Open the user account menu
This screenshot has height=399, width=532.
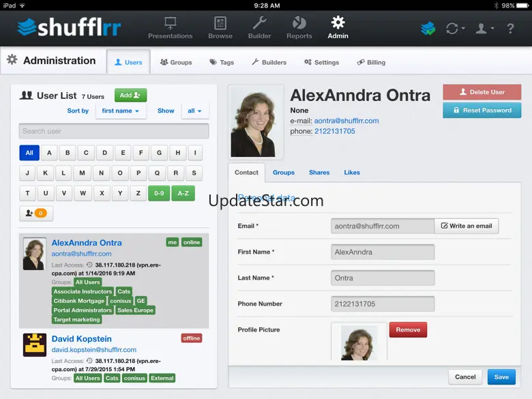coord(484,29)
